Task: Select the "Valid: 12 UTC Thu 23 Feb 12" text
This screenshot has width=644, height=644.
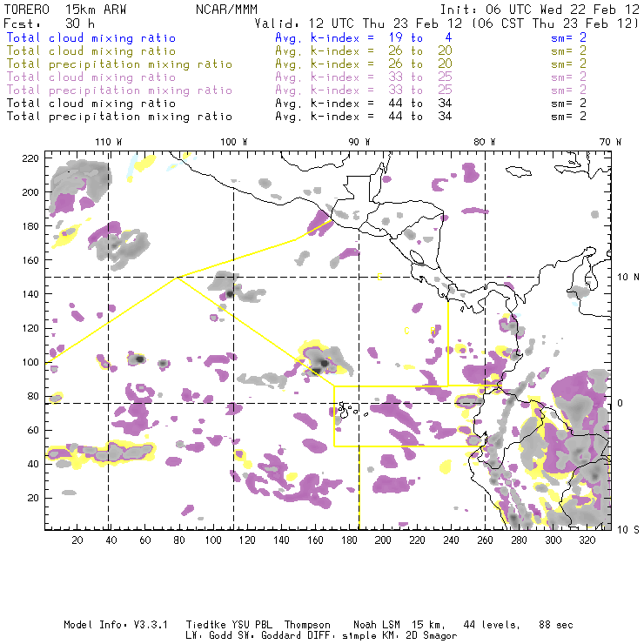Action: (x=359, y=23)
